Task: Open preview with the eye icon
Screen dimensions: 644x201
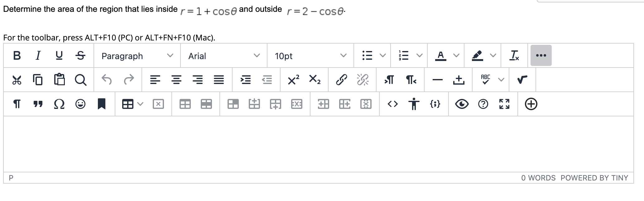Action: pyautogui.click(x=462, y=104)
